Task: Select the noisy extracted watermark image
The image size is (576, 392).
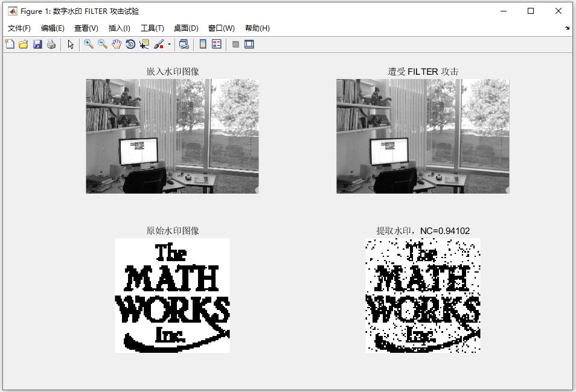Action: point(423,296)
